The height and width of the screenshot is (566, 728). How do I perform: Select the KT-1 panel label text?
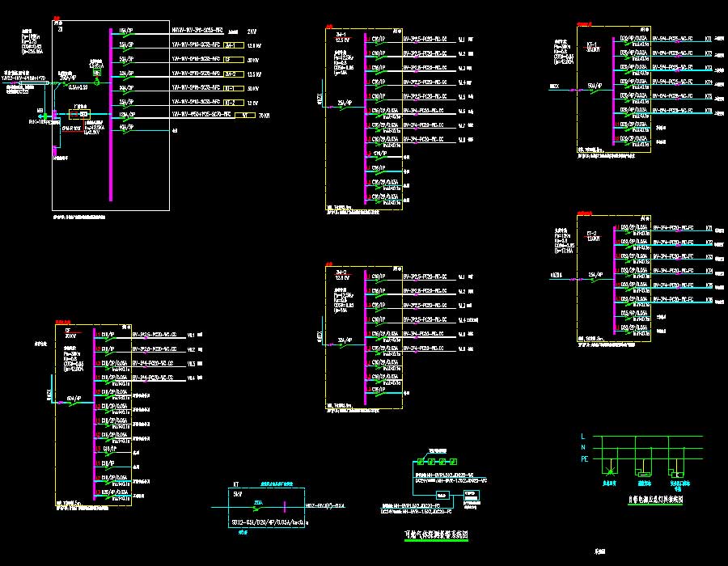click(x=591, y=44)
